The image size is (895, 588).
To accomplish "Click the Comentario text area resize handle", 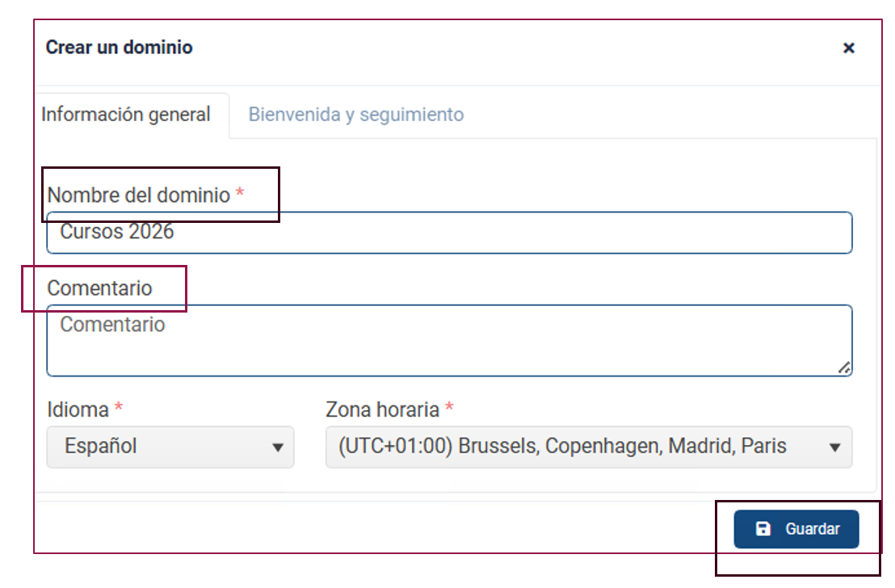I will click(x=844, y=367).
